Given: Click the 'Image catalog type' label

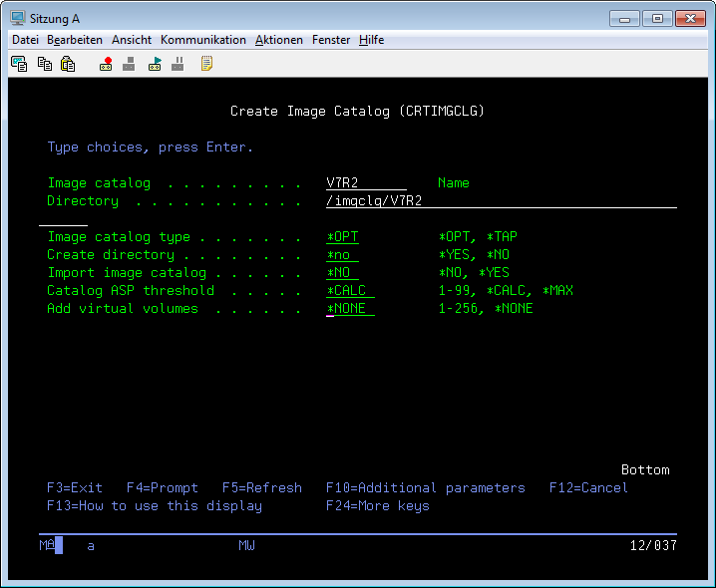Looking at the screenshot, I should point(119,237).
